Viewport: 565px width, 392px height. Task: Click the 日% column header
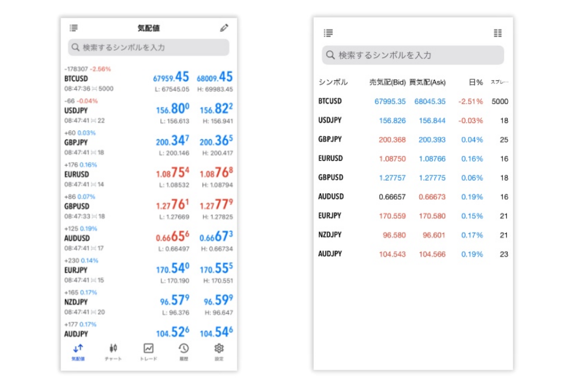pos(476,83)
